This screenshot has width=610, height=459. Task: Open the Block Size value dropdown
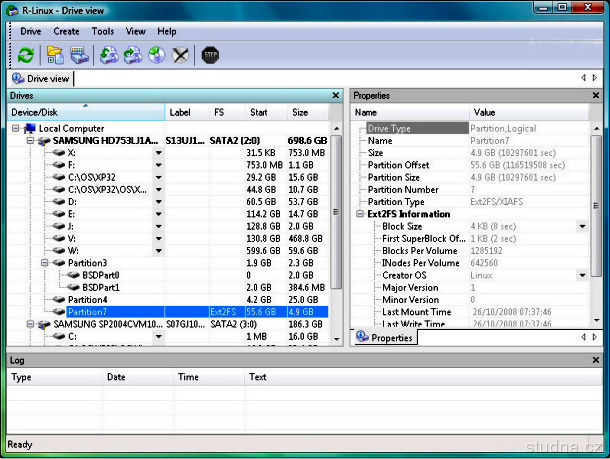(x=582, y=226)
